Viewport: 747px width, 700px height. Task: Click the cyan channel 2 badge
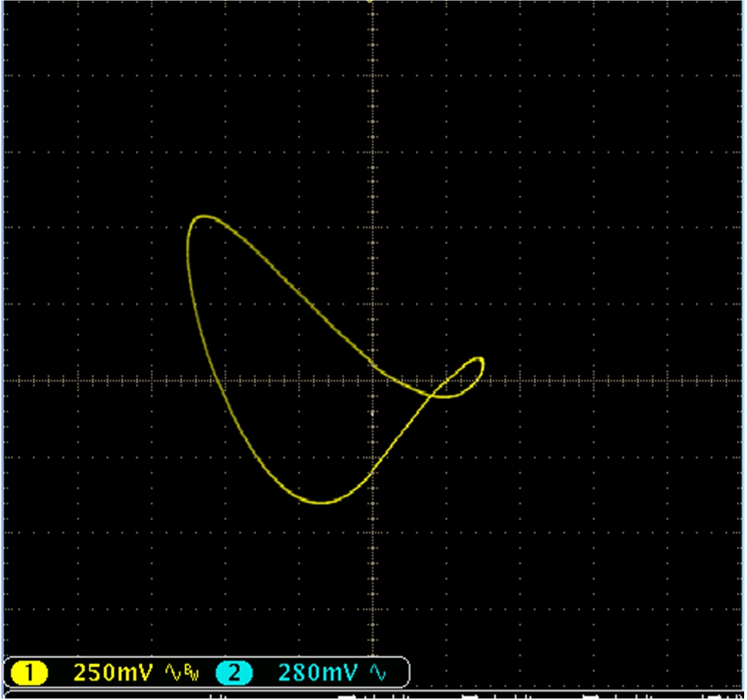(x=234, y=673)
